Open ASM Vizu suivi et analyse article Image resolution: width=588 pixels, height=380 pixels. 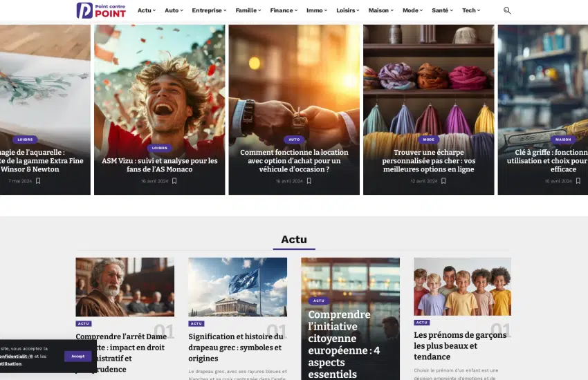(x=160, y=164)
